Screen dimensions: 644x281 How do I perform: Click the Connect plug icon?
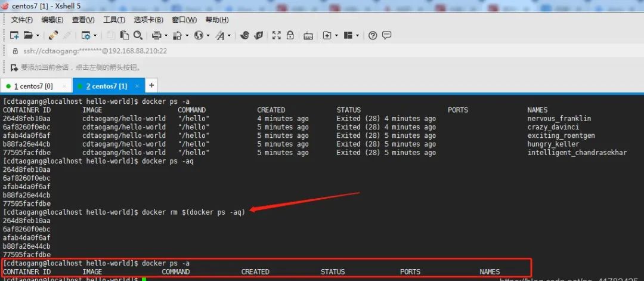click(x=54, y=35)
